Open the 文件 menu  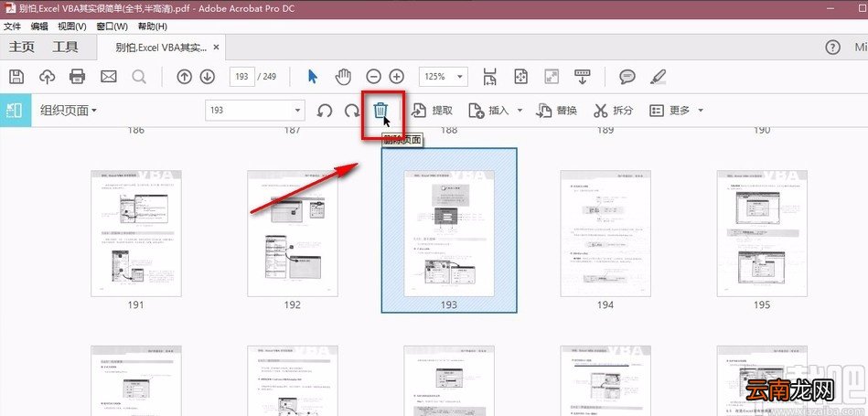12,26
